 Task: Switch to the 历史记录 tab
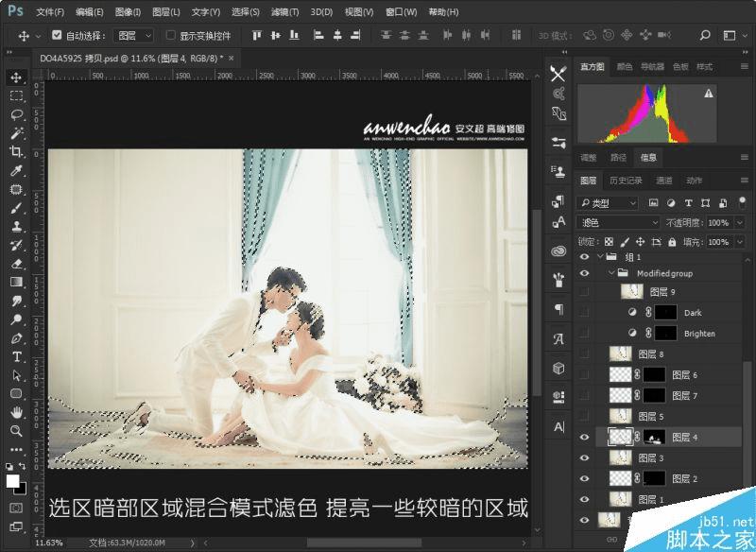tap(626, 181)
